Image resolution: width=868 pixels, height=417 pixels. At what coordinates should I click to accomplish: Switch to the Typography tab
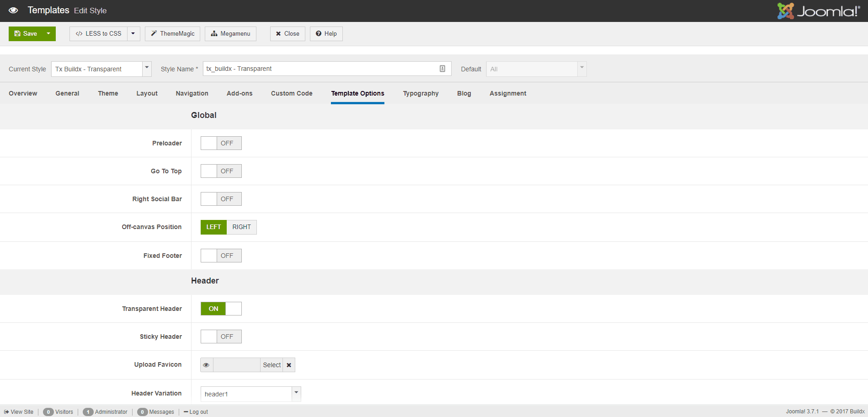(x=421, y=93)
